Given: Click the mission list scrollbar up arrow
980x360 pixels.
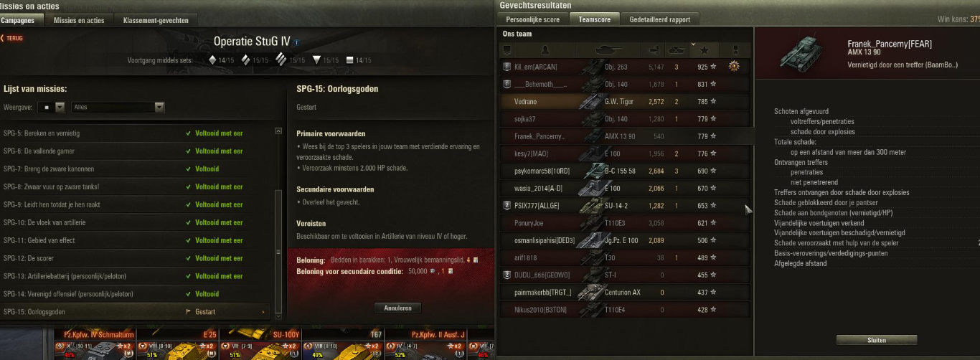Looking at the screenshot, I should click(278, 131).
